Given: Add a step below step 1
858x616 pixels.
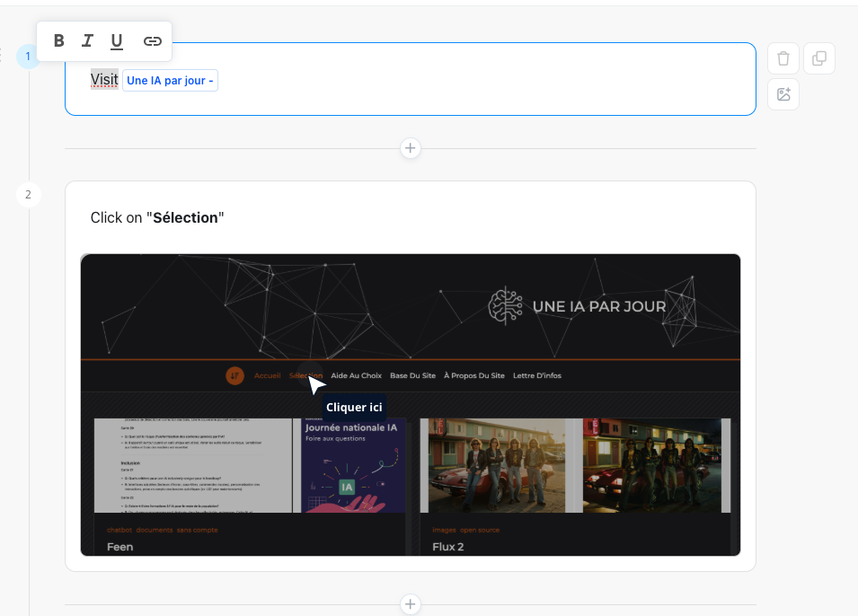Looking at the screenshot, I should pos(411,148).
